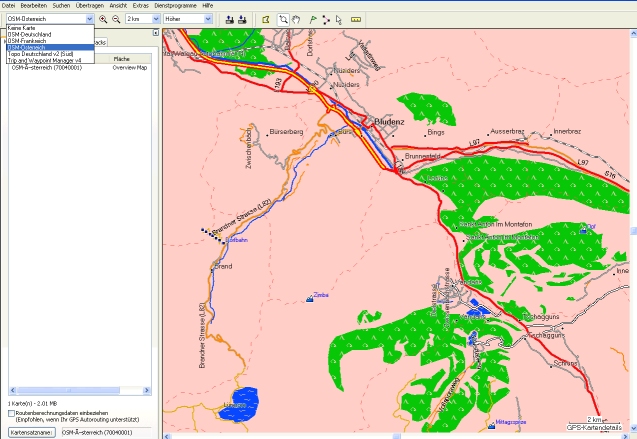Click the zoom in magnifier icon
637x439 pixels.
click(103, 19)
